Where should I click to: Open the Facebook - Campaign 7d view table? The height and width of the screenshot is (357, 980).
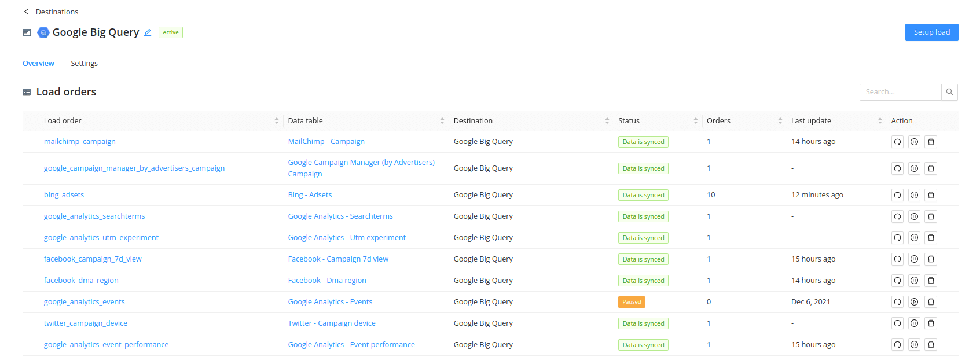(x=338, y=259)
